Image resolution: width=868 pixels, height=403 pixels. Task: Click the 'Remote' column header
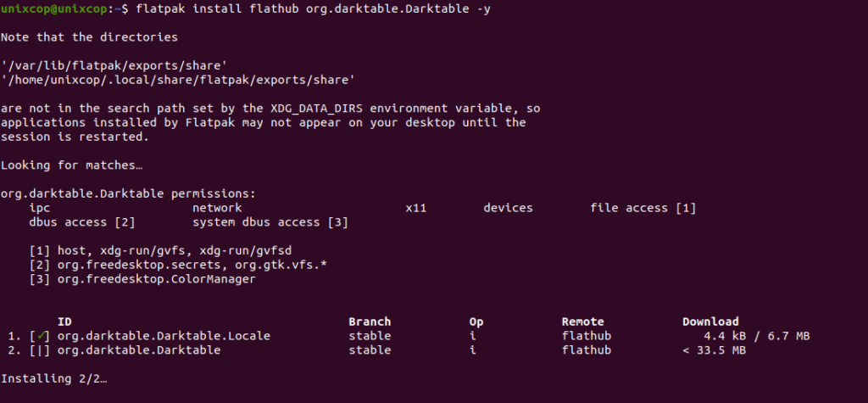click(583, 322)
